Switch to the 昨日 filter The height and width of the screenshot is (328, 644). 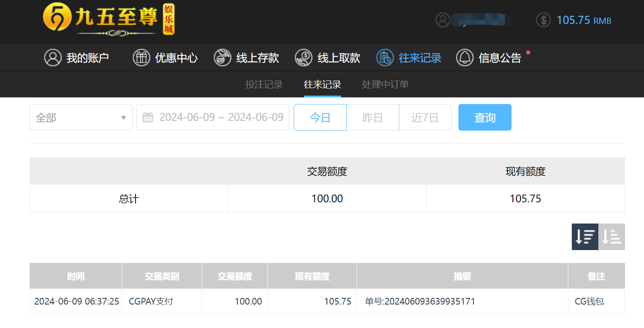pos(372,117)
